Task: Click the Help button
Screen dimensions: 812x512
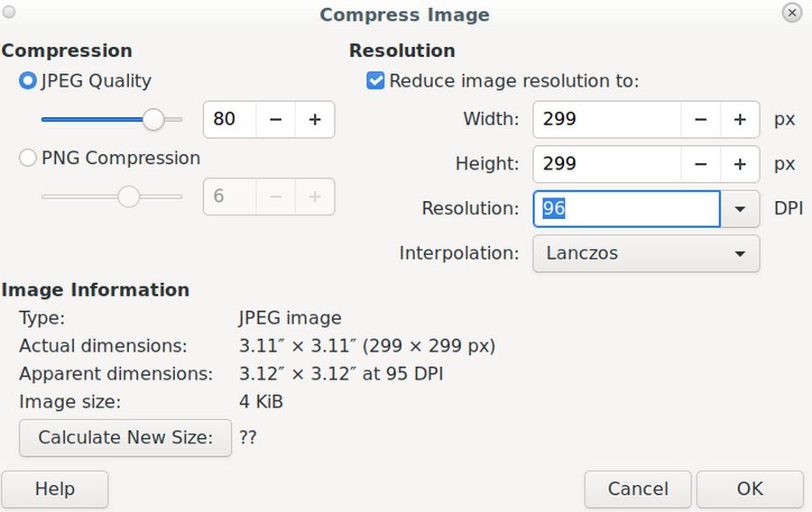Action: [x=54, y=489]
